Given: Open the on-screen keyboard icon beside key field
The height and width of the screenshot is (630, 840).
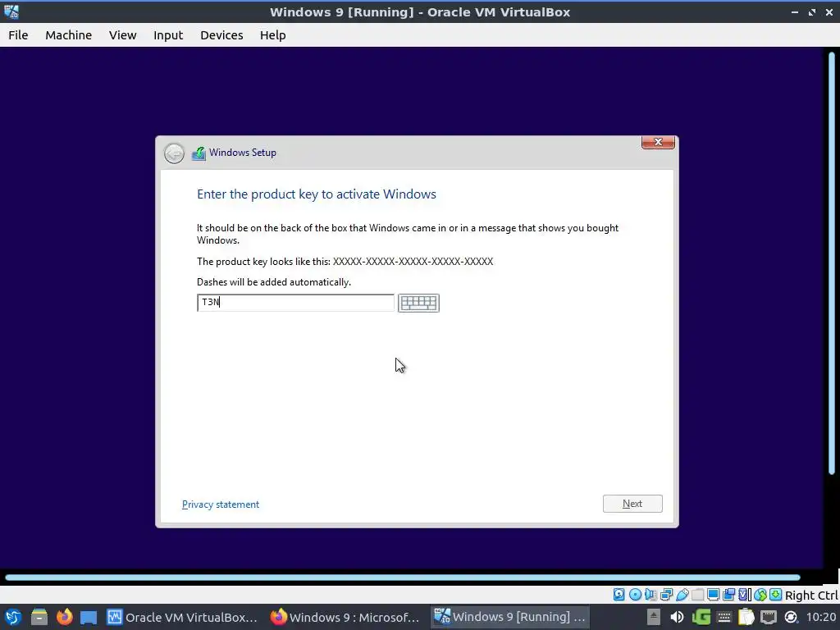Looking at the screenshot, I should [418, 303].
